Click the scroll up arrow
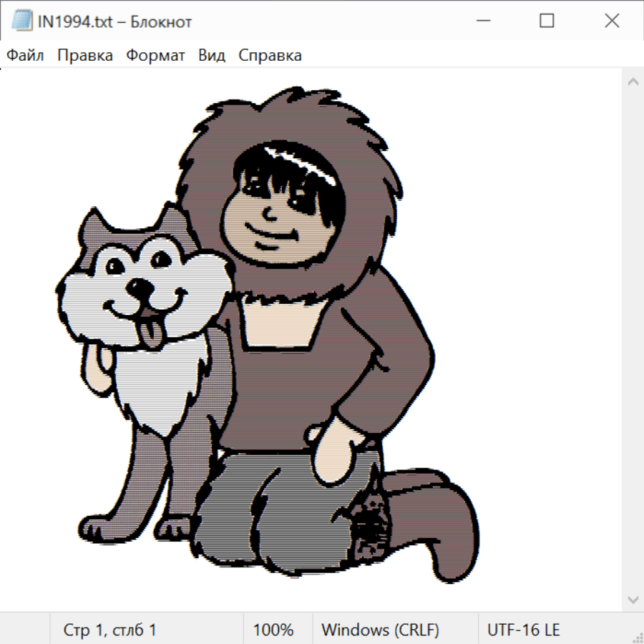This screenshot has height=644, width=644. [633, 82]
